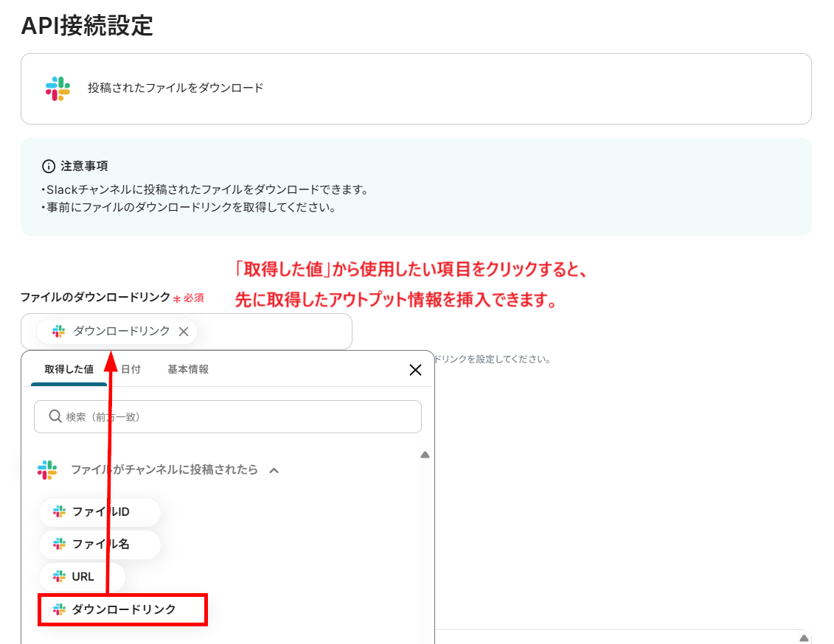Click the Slack icon next to URL

point(58,577)
